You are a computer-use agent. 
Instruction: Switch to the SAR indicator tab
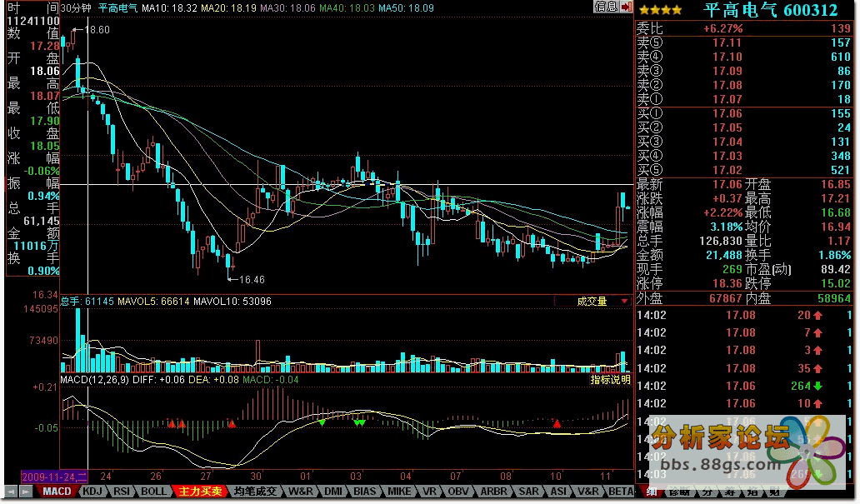[528, 492]
